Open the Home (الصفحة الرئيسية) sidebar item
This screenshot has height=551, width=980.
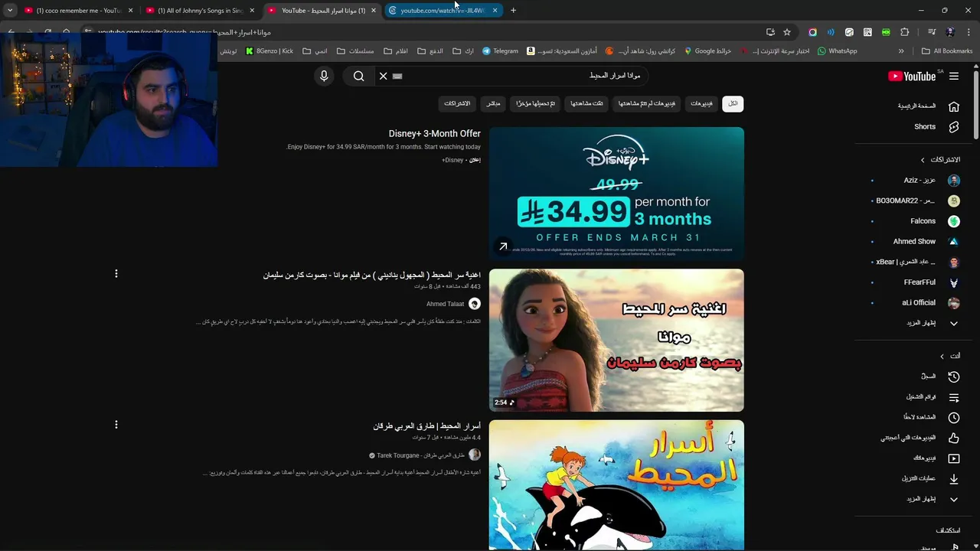[928, 106]
